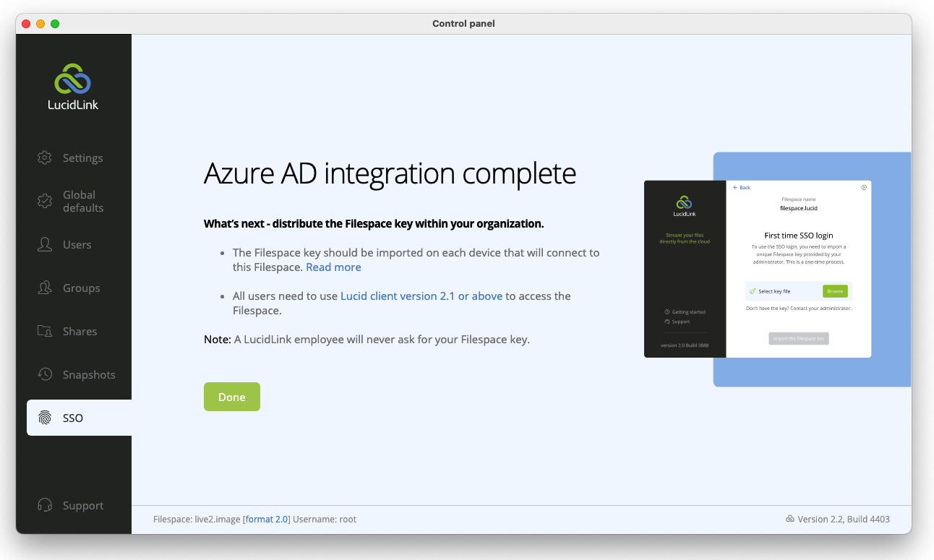Click the SSO fingerprint icon
This screenshot has width=934, height=560.
(45, 418)
